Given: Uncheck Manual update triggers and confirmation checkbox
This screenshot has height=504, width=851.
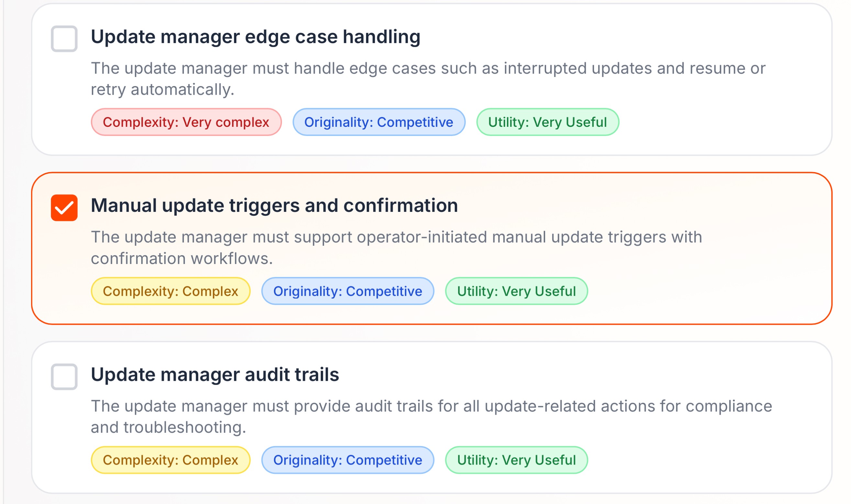Looking at the screenshot, I should point(64,207).
